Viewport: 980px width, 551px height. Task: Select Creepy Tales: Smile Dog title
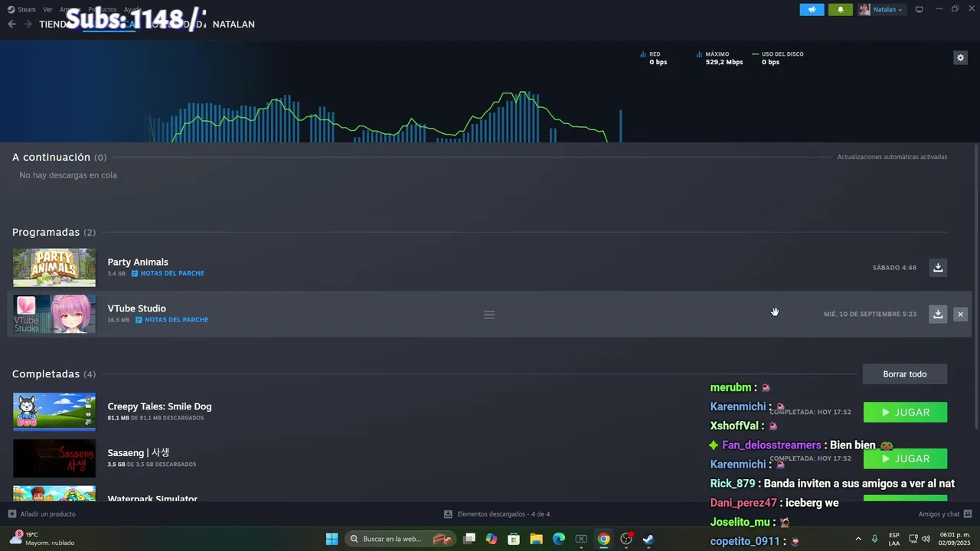pyautogui.click(x=159, y=406)
